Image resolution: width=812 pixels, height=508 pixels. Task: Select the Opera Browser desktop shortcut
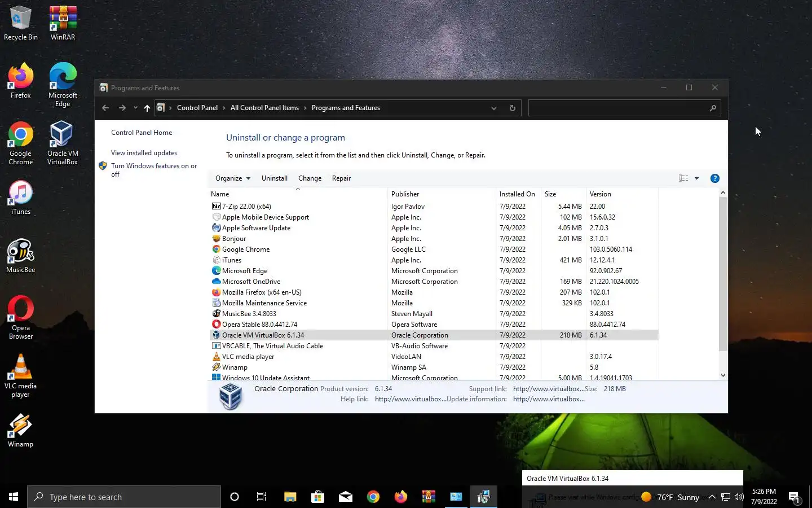tap(21, 318)
